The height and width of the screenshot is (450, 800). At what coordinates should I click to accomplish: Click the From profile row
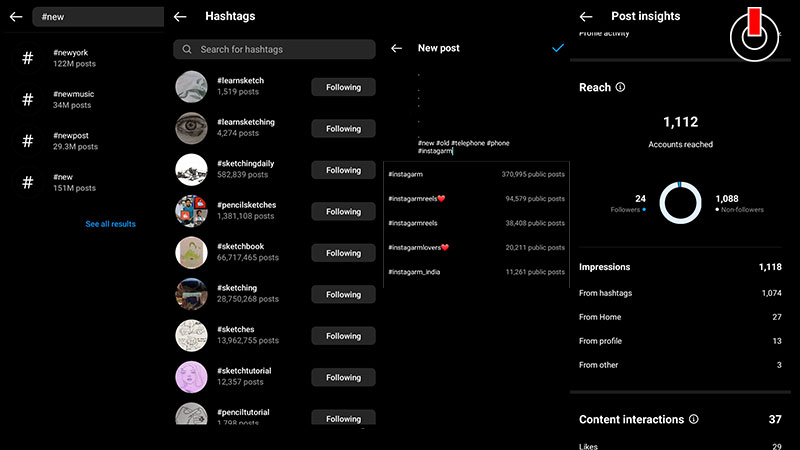click(680, 341)
